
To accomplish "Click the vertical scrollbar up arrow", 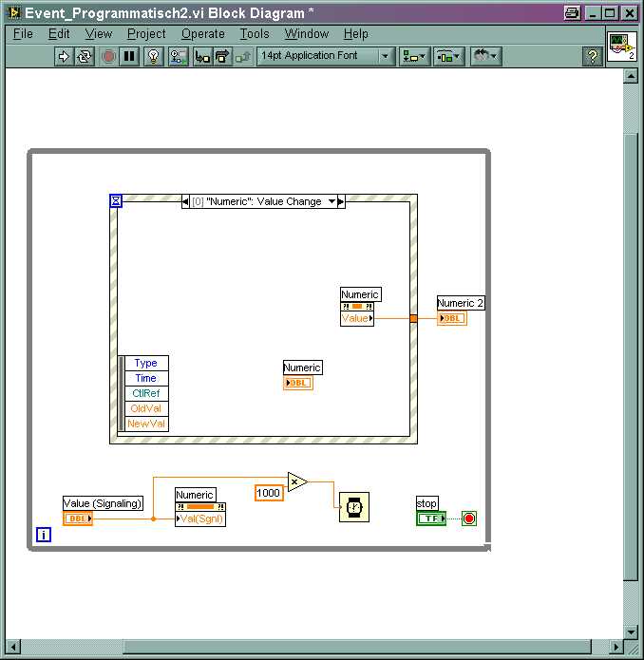I will click(631, 76).
